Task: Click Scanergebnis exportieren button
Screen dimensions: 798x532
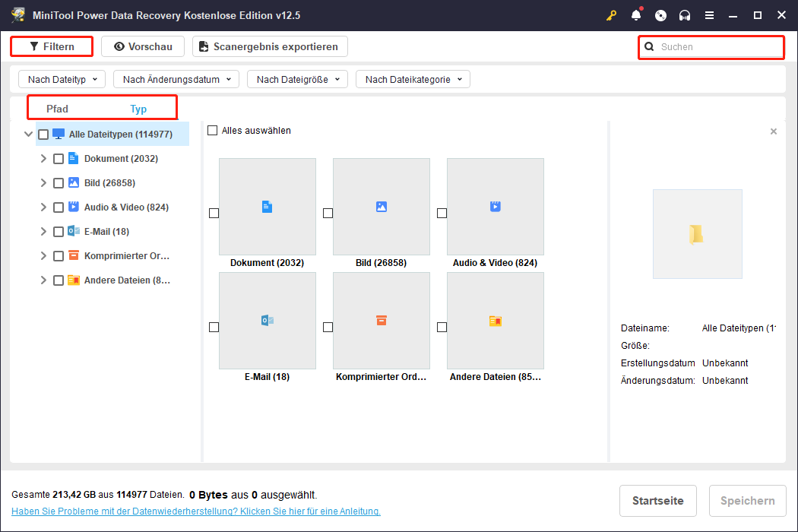Action: click(x=270, y=47)
